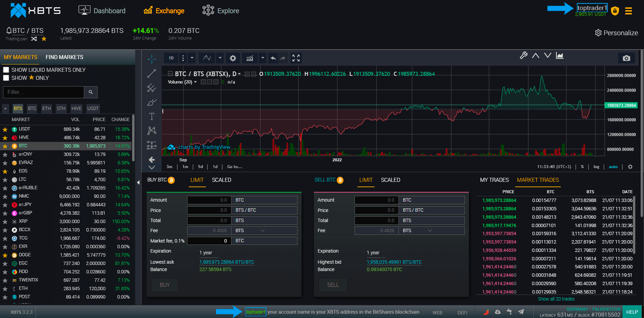Open the BTC / BTS symbol legend dropdown
This screenshot has height=318, width=644.
coord(239,74)
